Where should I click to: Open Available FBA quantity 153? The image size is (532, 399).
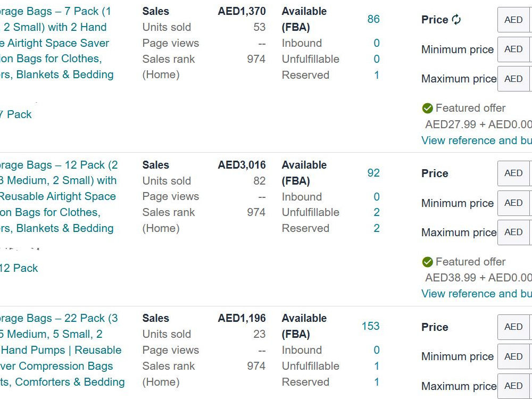pos(370,326)
